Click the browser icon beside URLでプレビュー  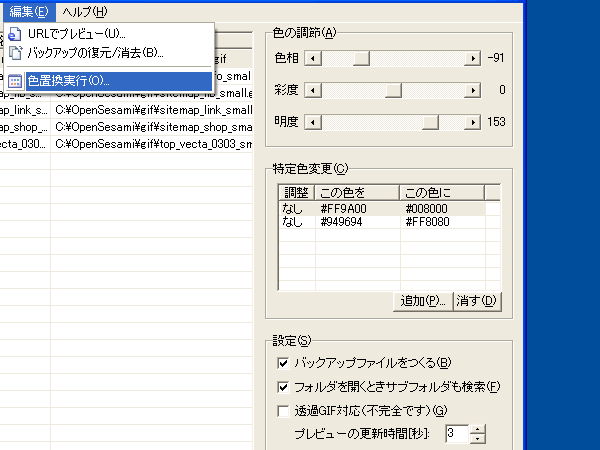(x=15, y=34)
